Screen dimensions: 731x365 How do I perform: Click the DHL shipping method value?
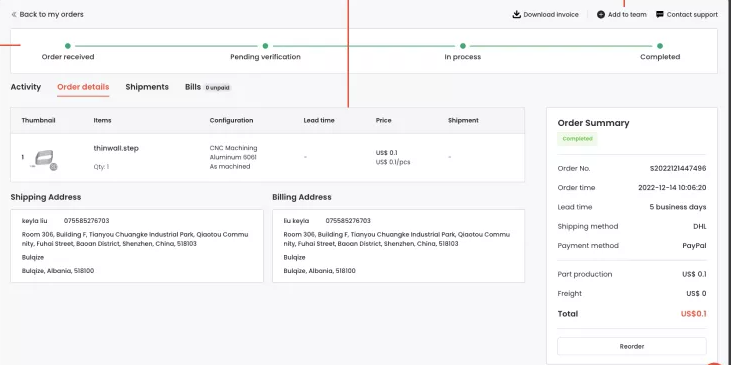tap(700, 227)
